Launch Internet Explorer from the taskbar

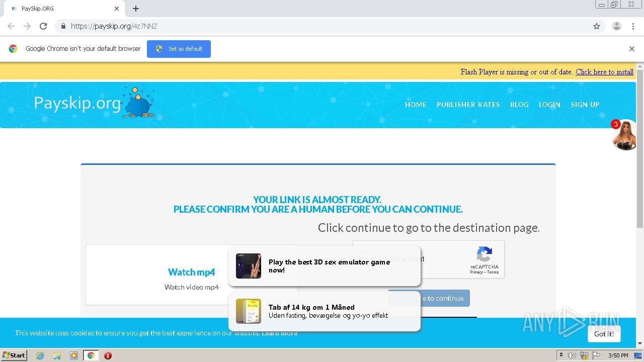coord(40,355)
